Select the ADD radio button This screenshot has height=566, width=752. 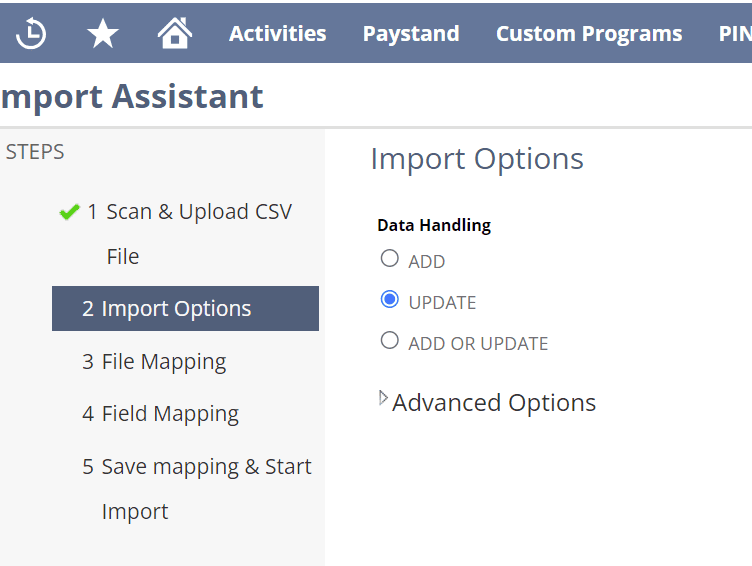(x=389, y=259)
